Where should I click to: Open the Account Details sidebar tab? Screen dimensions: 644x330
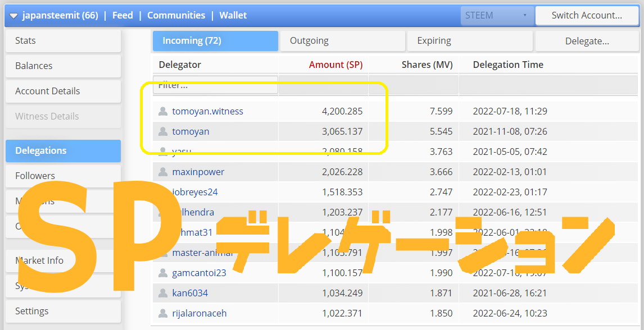[64, 91]
